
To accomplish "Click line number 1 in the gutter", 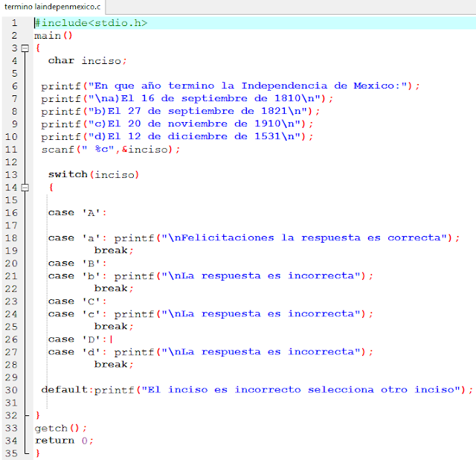I will coord(14,23).
